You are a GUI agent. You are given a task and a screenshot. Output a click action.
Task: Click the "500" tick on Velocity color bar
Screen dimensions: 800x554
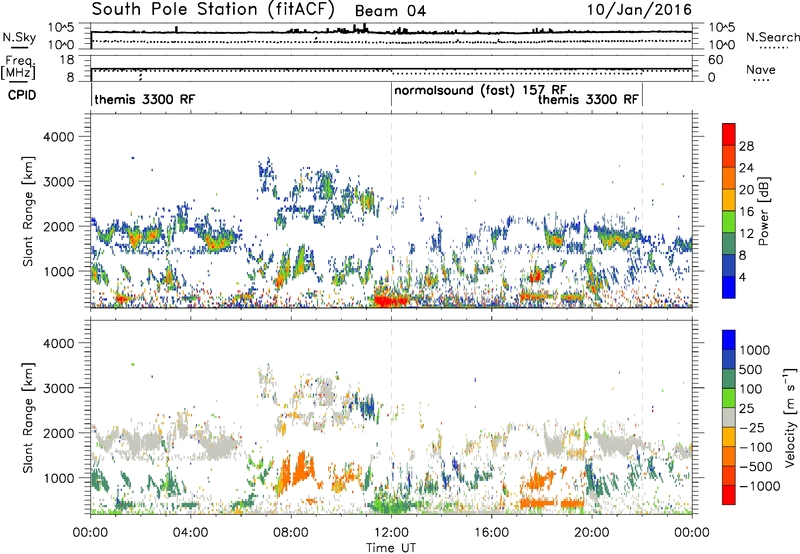pos(750,369)
